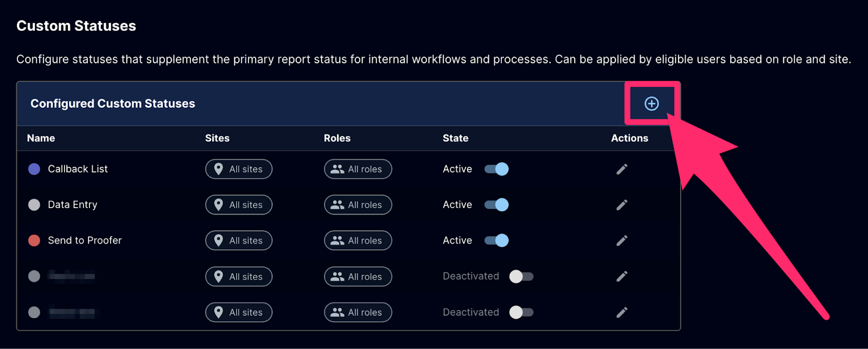
Task: Toggle Data Entry active switch
Action: (x=496, y=205)
